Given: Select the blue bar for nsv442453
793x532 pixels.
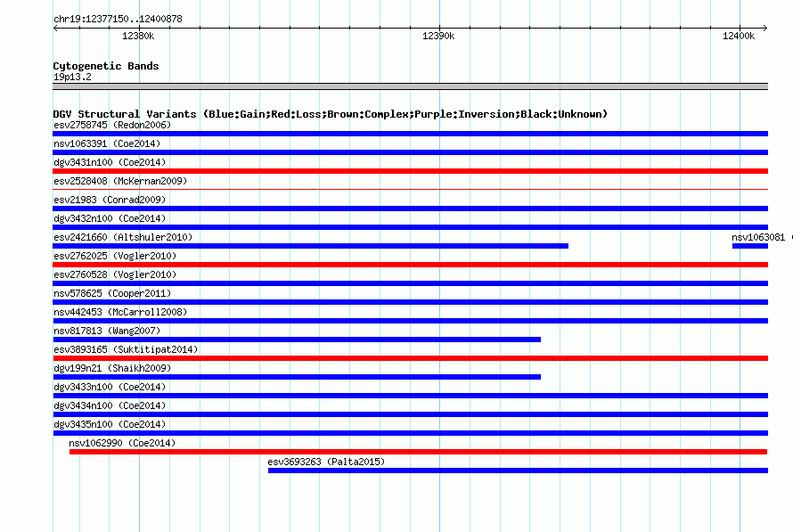Looking at the screenshot, I should click(x=410, y=321).
